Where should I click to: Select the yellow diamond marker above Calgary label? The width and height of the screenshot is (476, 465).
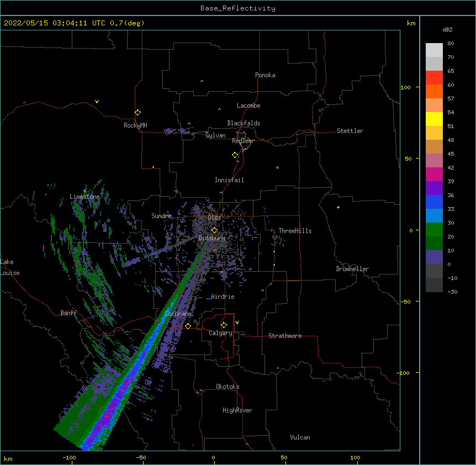(224, 325)
